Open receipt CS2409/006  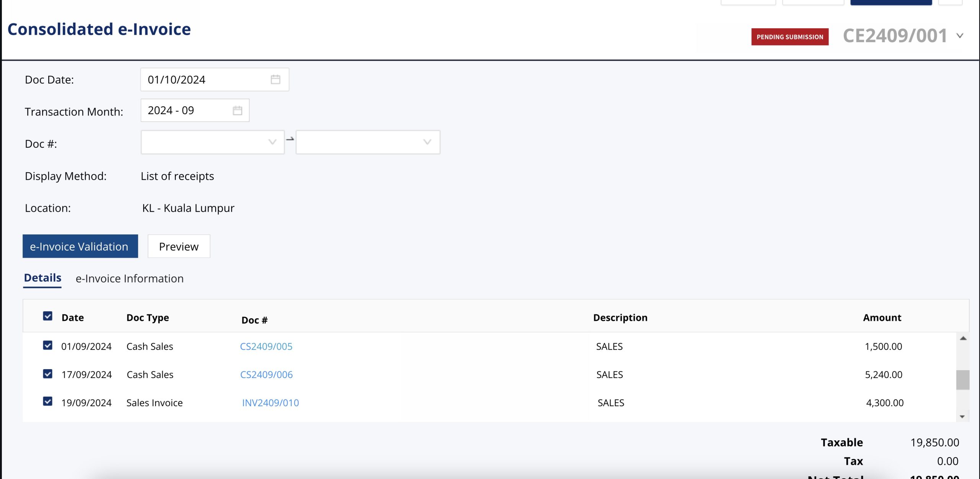[x=267, y=374]
